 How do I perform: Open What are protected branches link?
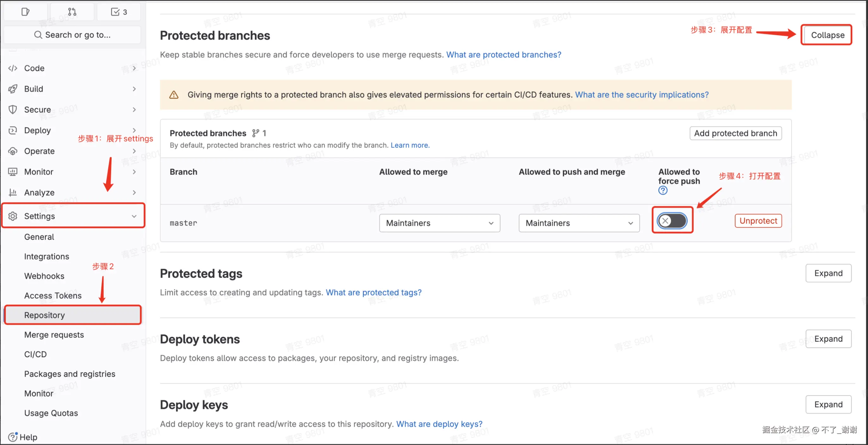tap(503, 55)
